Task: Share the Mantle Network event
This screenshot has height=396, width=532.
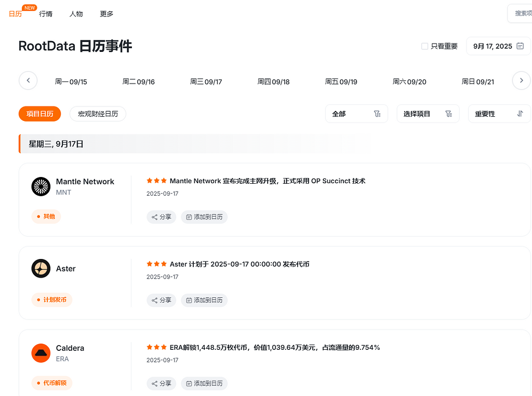Action: click(161, 217)
